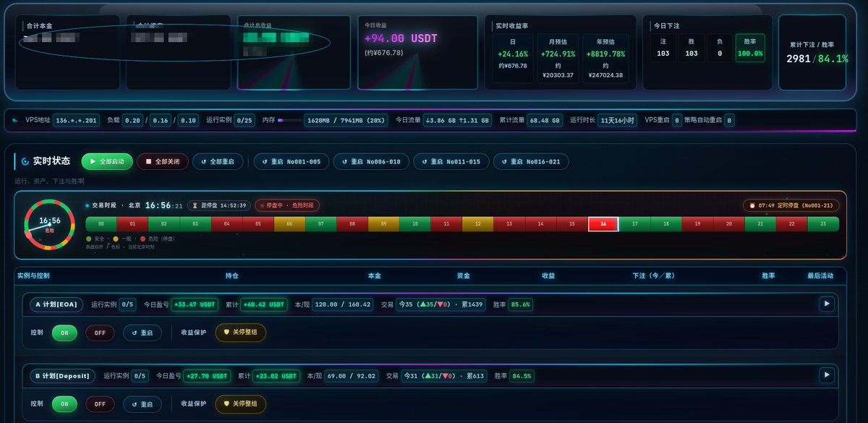The image size is (868, 423).
Task: Select hour 23 on the trading timeline
Action: (823, 225)
